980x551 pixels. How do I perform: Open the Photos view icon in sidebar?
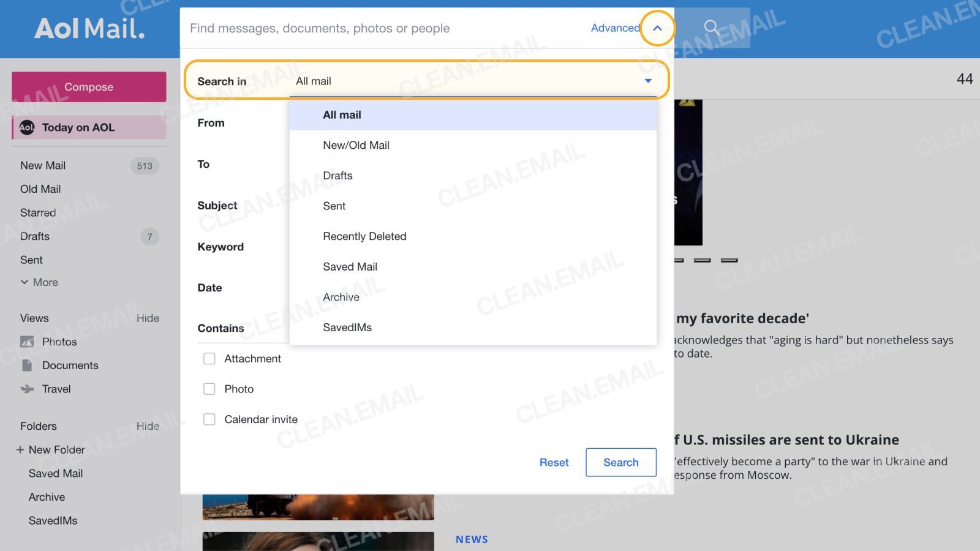click(x=27, y=342)
